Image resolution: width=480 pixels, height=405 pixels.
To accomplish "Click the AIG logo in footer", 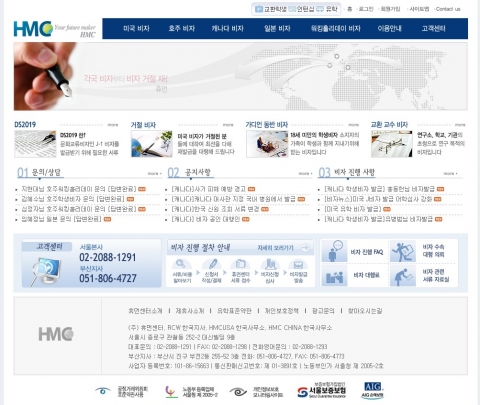I will point(373,390).
